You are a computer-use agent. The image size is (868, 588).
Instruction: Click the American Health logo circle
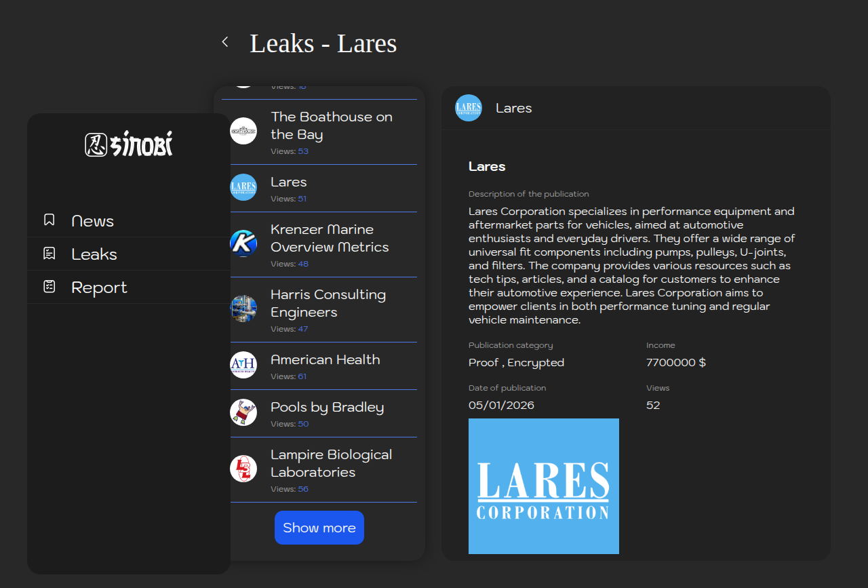coord(243,365)
